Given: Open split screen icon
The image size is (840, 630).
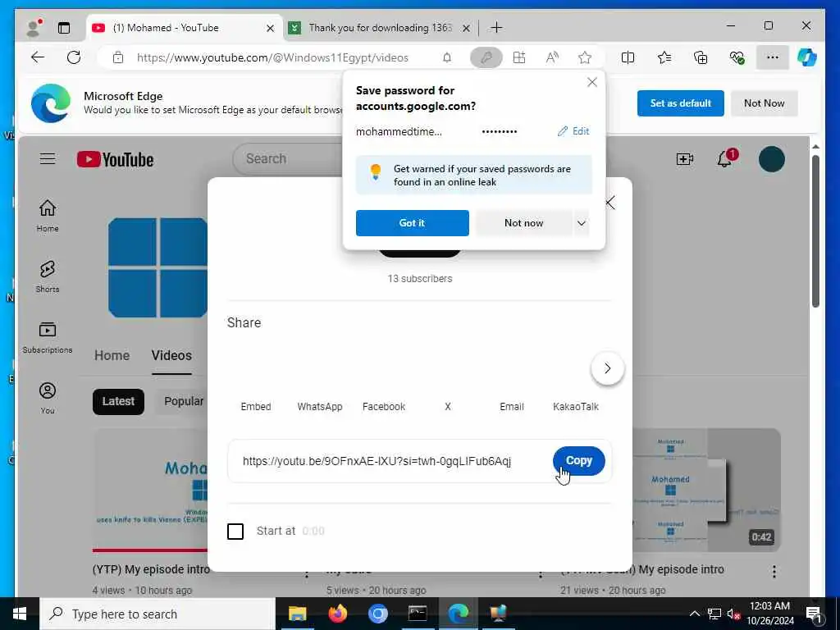Looking at the screenshot, I should coord(628,57).
